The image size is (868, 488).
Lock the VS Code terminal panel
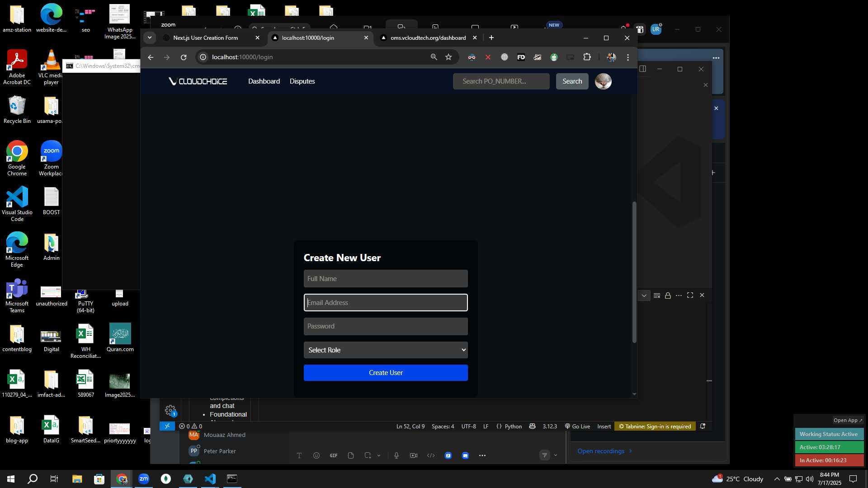point(668,296)
